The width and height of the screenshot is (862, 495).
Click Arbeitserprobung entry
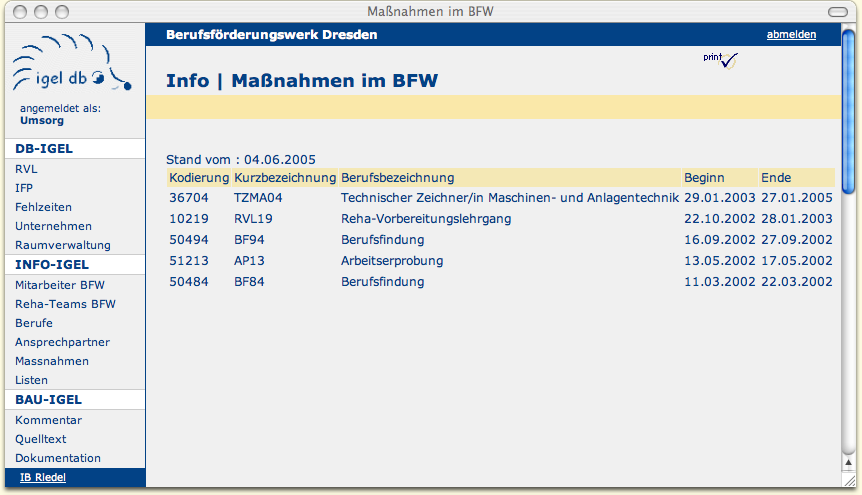[x=392, y=261]
